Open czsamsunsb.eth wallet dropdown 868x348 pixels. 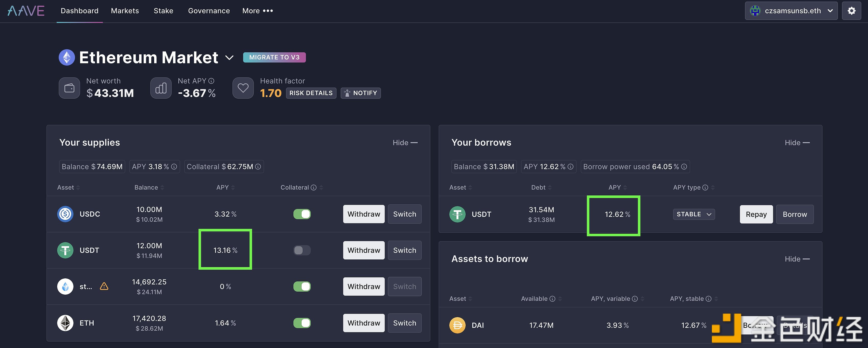(791, 11)
